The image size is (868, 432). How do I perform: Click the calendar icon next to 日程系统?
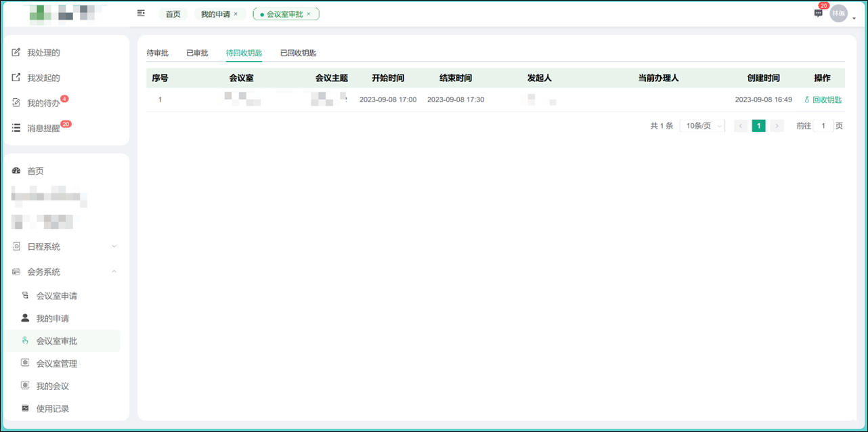[x=16, y=246]
